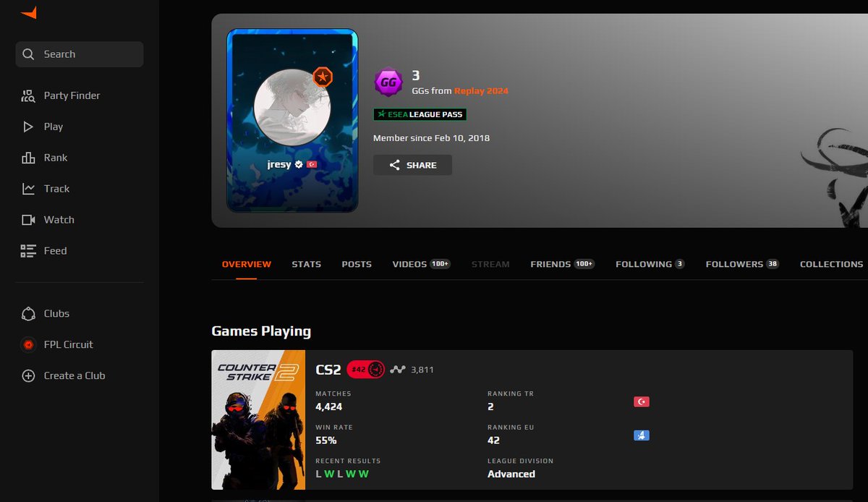Open the Friends tab

562,264
